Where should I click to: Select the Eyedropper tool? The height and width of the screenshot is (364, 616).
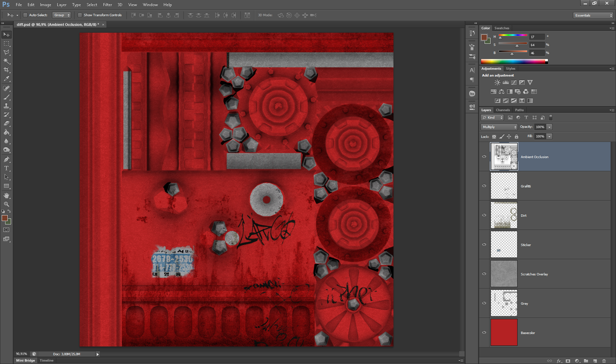[x=6, y=79]
